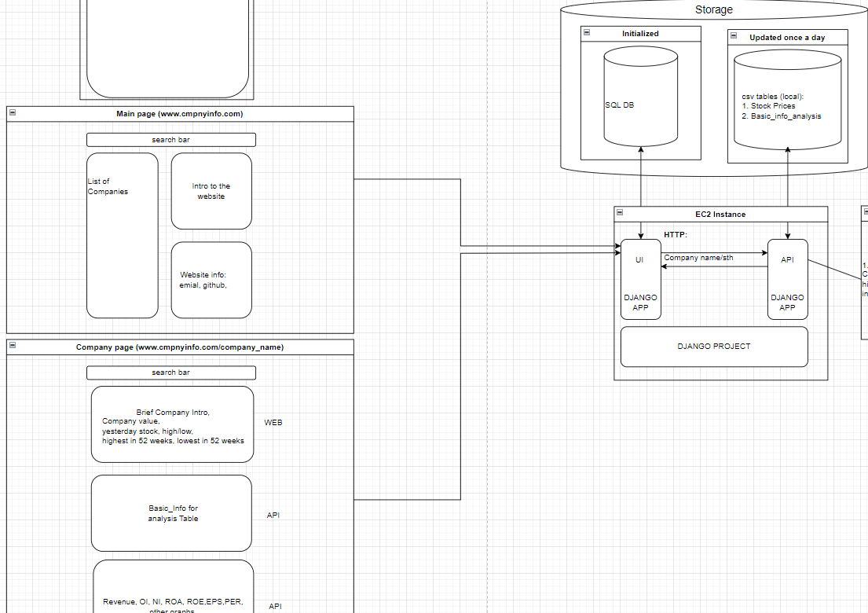The image size is (868, 613).
Task: Select the UI Django app box
Action: [640, 280]
